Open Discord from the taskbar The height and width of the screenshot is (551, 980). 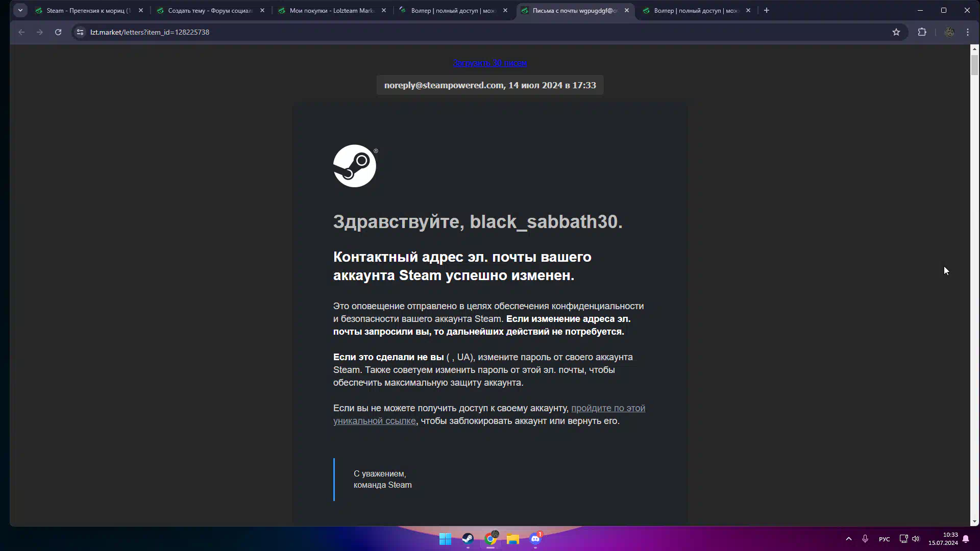coord(535,539)
